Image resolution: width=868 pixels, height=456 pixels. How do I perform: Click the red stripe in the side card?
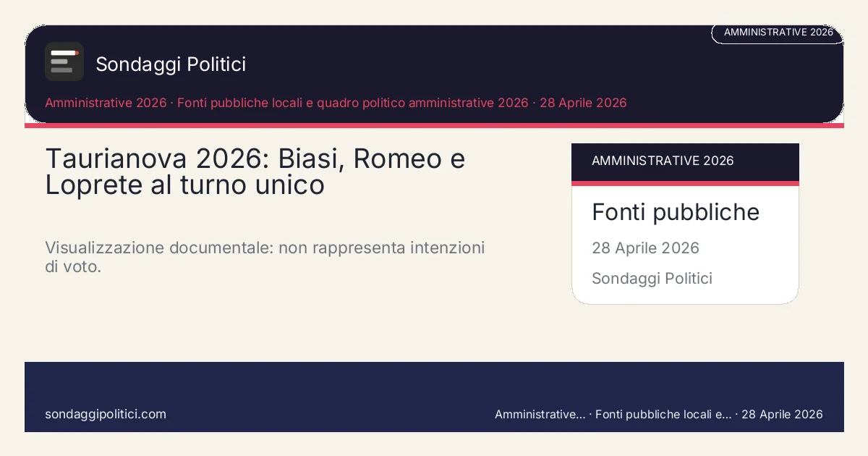click(684, 183)
